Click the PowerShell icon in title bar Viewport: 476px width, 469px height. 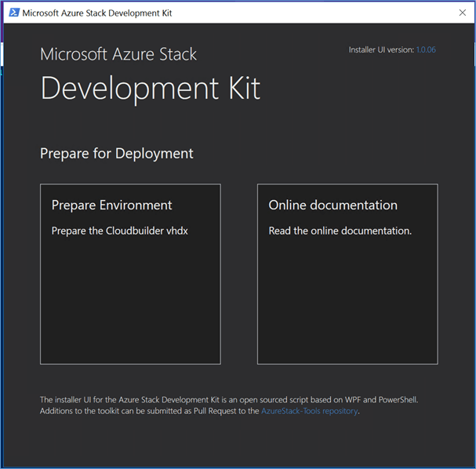coord(14,13)
